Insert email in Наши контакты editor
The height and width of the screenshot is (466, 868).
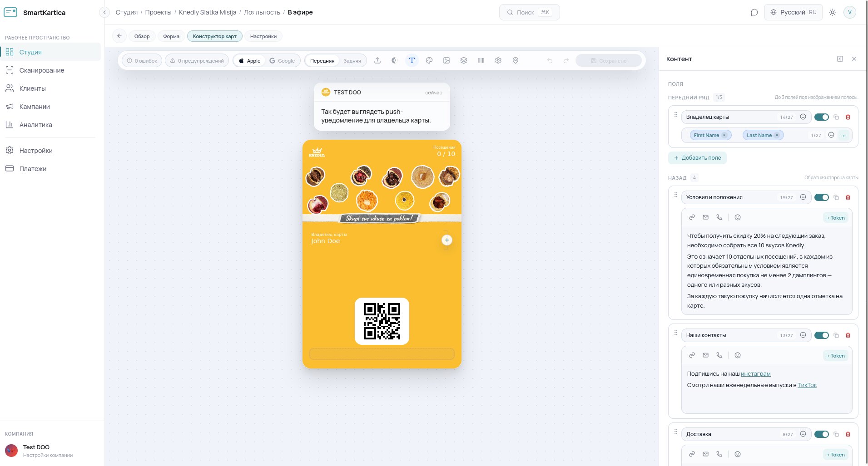705,355
